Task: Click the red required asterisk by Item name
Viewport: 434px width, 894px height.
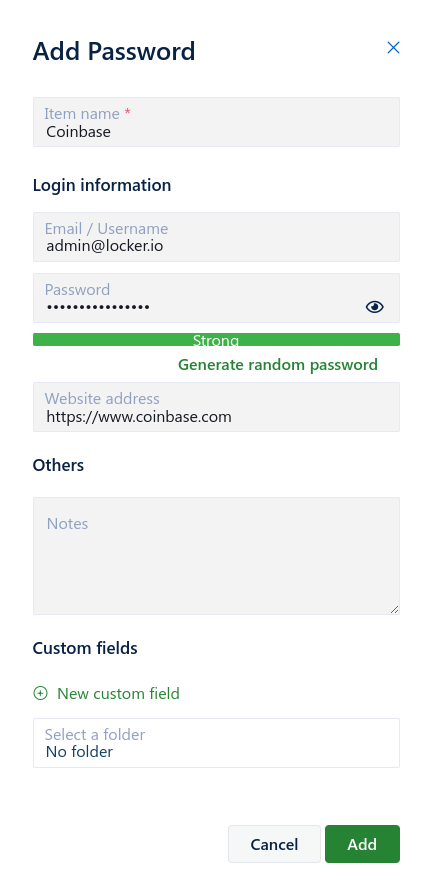Action: coord(127,113)
